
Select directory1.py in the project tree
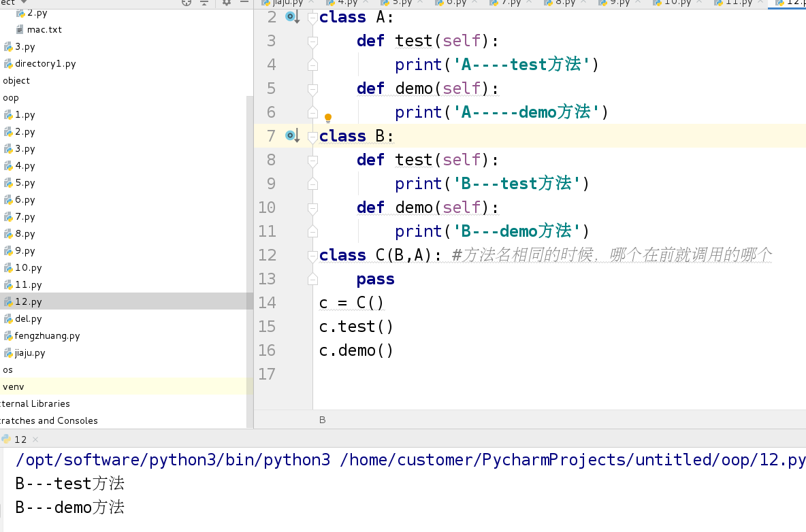click(45, 64)
